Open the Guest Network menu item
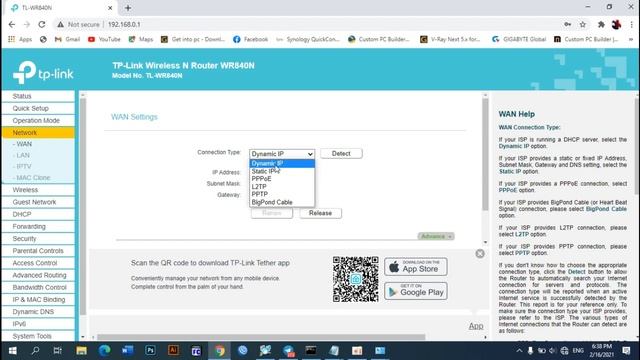The width and height of the screenshot is (640, 360). point(38,202)
